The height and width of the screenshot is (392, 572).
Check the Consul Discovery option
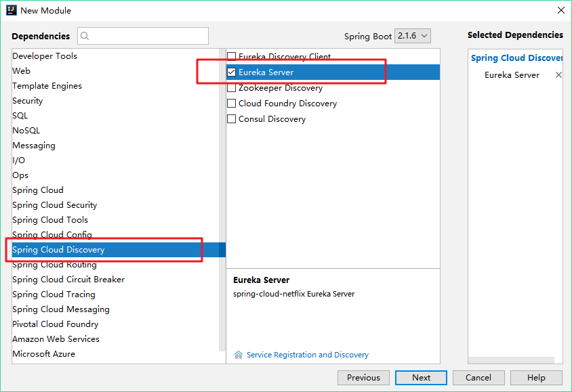[x=231, y=118]
